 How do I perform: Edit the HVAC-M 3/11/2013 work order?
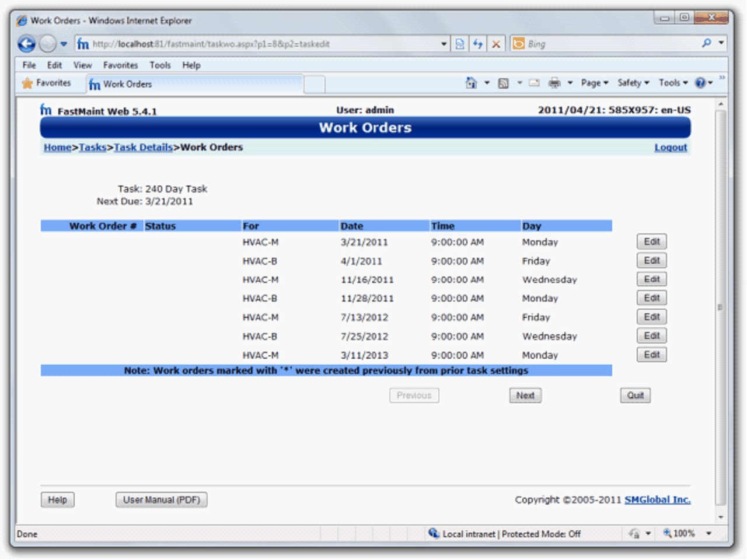coord(652,354)
